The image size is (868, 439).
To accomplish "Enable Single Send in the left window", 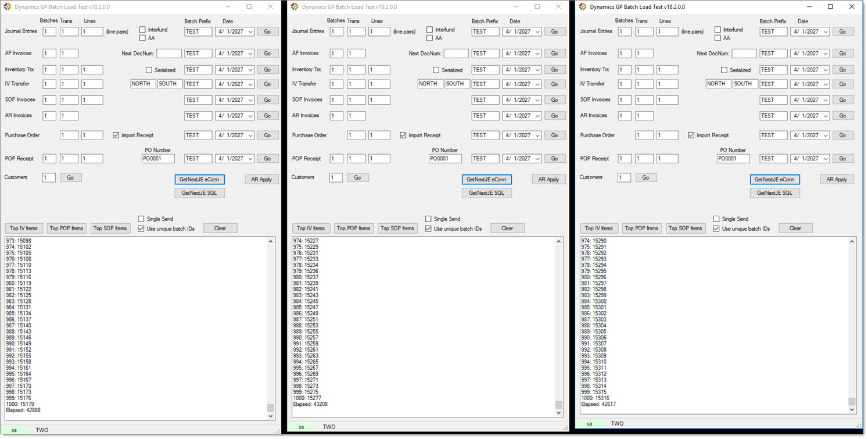I will (141, 219).
